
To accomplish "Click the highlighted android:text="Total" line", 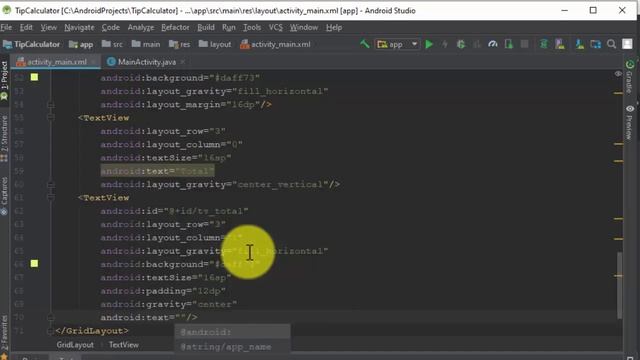I will [158, 171].
